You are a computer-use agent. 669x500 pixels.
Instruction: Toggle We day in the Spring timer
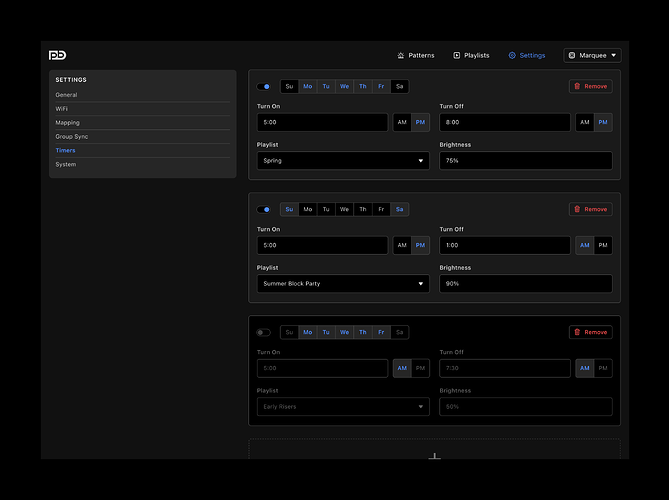point(344,86)
